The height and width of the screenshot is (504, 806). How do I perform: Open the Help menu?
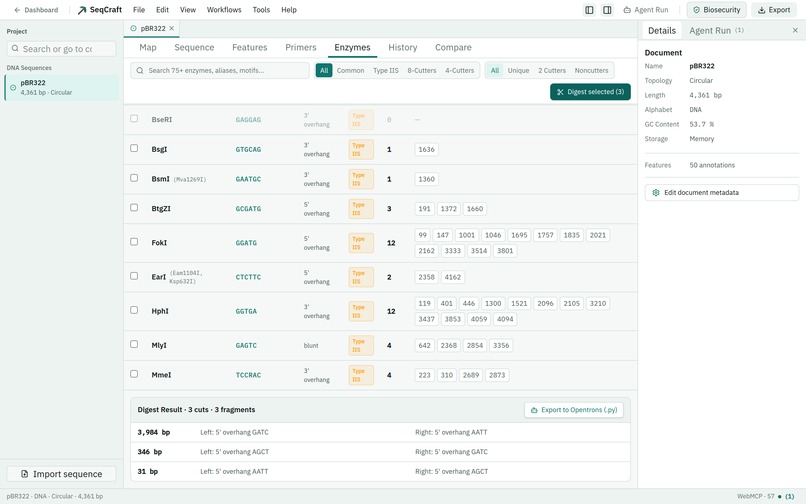click(289, 10)
